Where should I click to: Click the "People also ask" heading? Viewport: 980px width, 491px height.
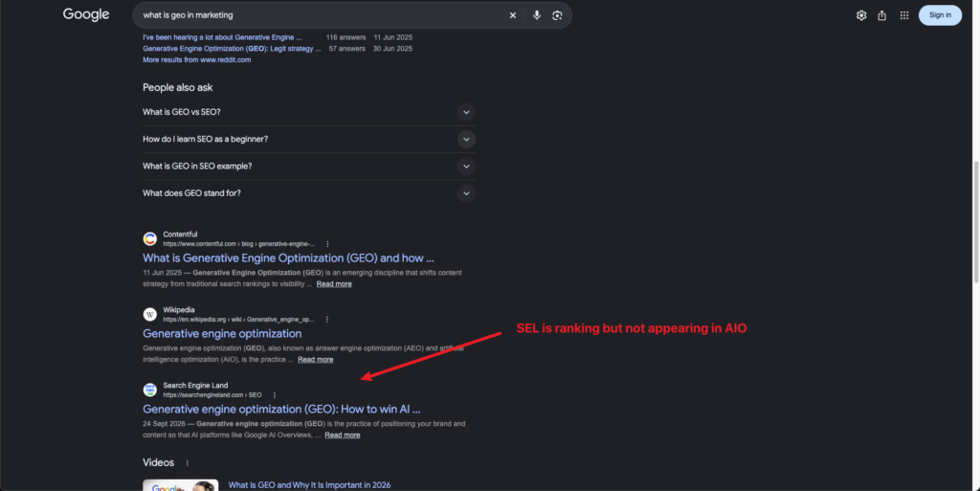coord(177,87)
